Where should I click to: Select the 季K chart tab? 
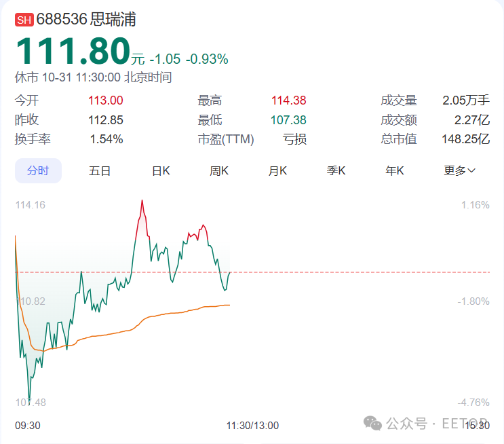click(x=336, y=170)
